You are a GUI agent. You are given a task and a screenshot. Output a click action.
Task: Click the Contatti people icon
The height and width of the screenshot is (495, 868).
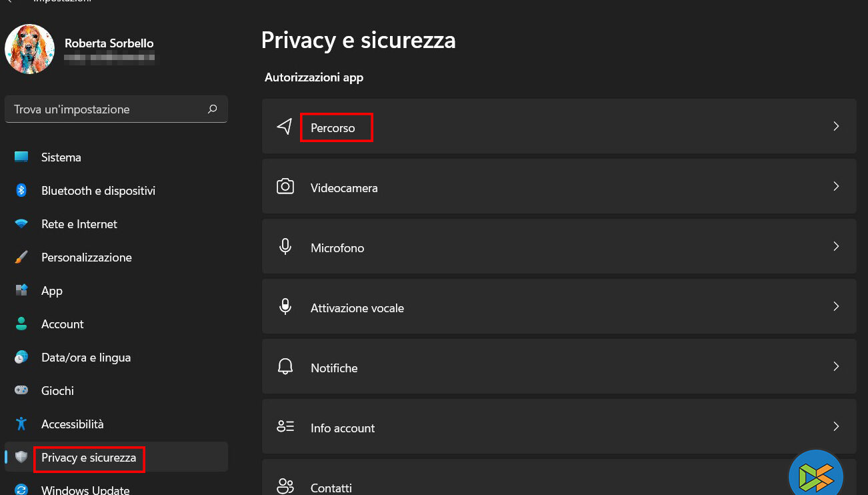pos(285,486)
